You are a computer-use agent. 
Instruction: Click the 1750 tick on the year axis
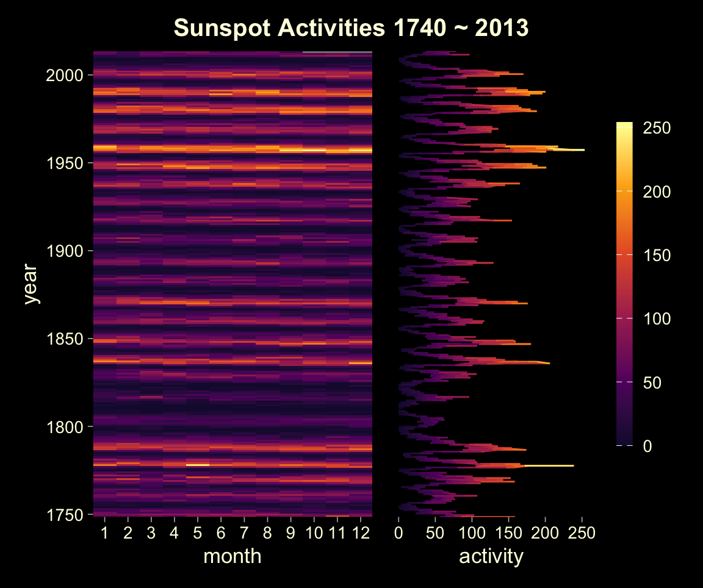point(65,514)
